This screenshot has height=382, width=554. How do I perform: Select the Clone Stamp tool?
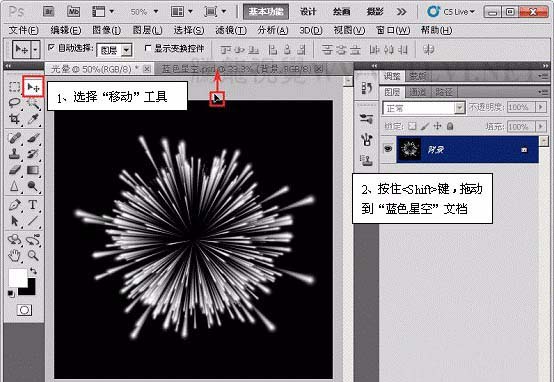(14, 154)
